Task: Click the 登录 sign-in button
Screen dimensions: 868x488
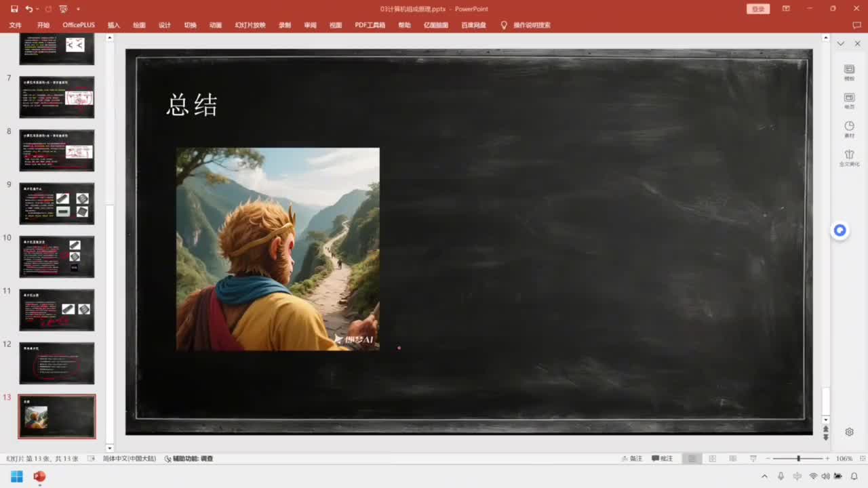Action: (758, 9)
